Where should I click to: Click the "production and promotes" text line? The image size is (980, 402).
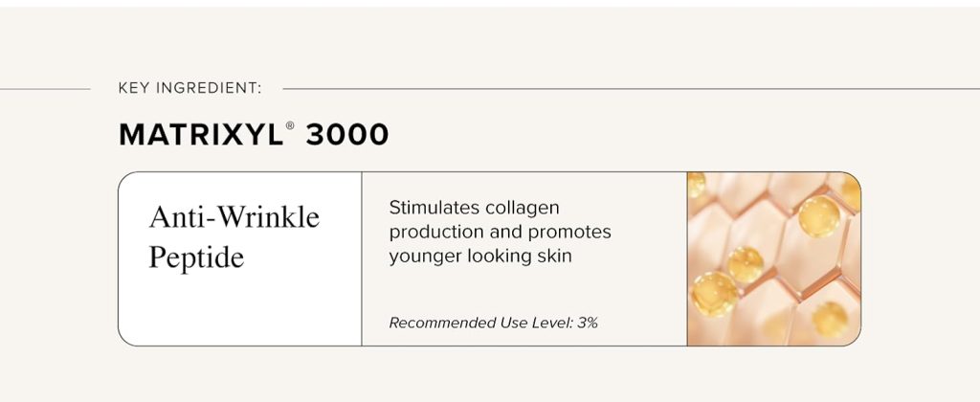pyautogui.click(x=500, y=232)
